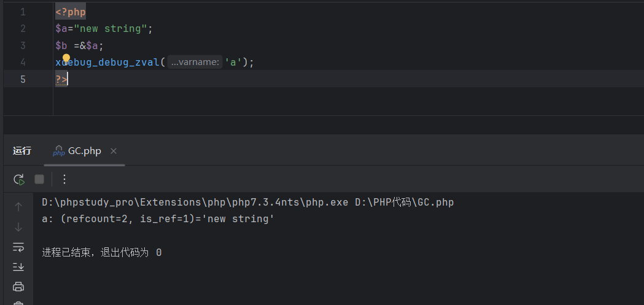Click the Stop process square icon
Screen dimensions: 644x305
(39, 179)
